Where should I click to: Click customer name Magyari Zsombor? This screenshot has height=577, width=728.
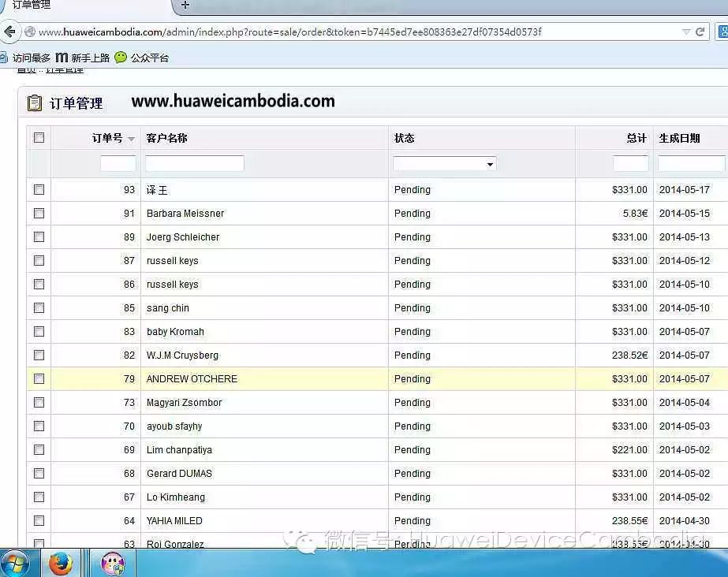[185, 403]
